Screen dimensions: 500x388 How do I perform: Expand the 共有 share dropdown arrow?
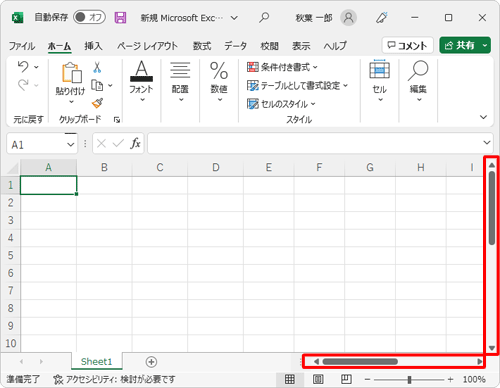[485, 45]
